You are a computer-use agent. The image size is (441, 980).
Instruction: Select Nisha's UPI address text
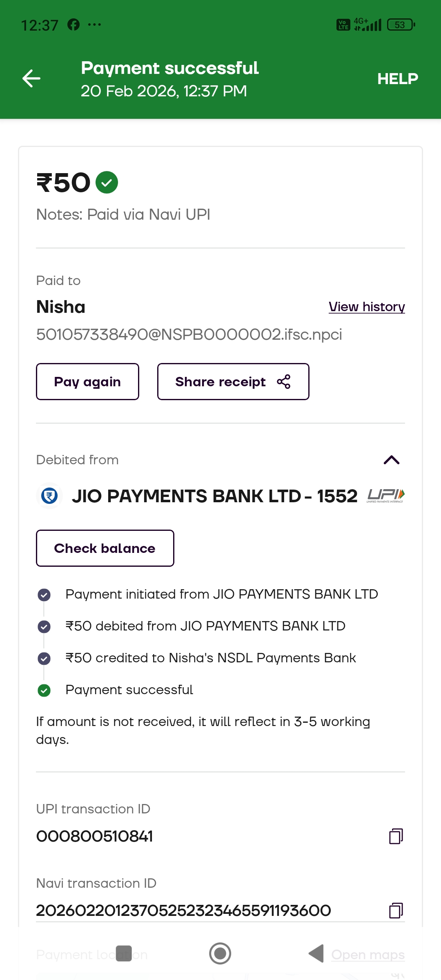click(189, 334)
